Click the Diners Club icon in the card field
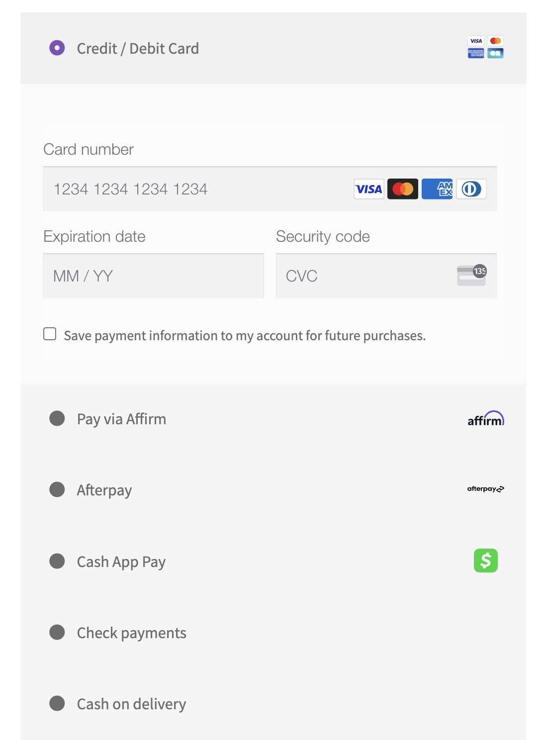544x756 pixels. (471, 189)
